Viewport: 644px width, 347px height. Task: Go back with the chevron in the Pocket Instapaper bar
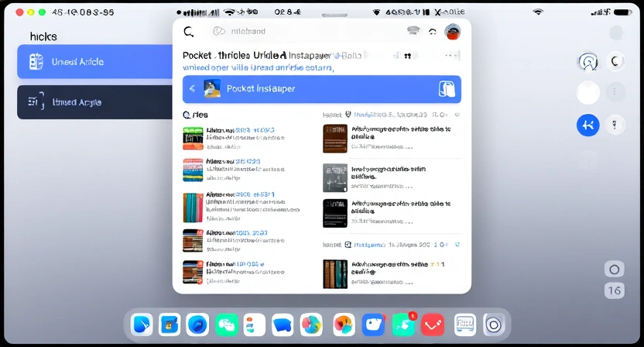click(x=192, y=89)
